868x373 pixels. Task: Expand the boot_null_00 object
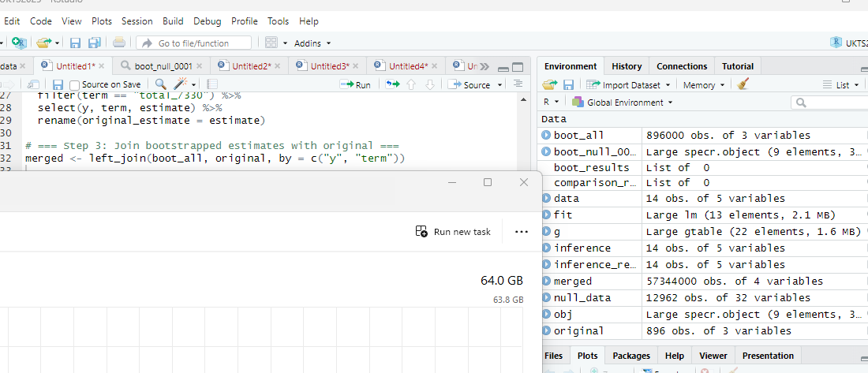546,151
